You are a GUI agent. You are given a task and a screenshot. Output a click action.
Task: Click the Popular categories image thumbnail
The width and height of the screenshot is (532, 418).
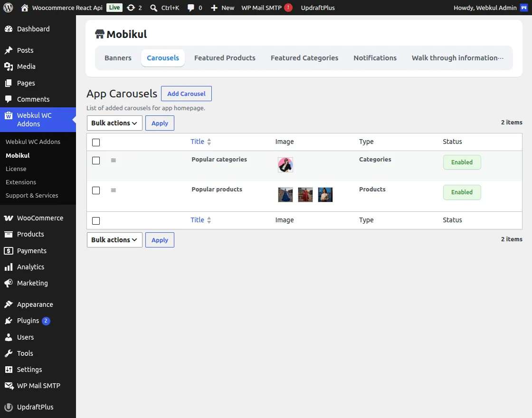[285, 165]
